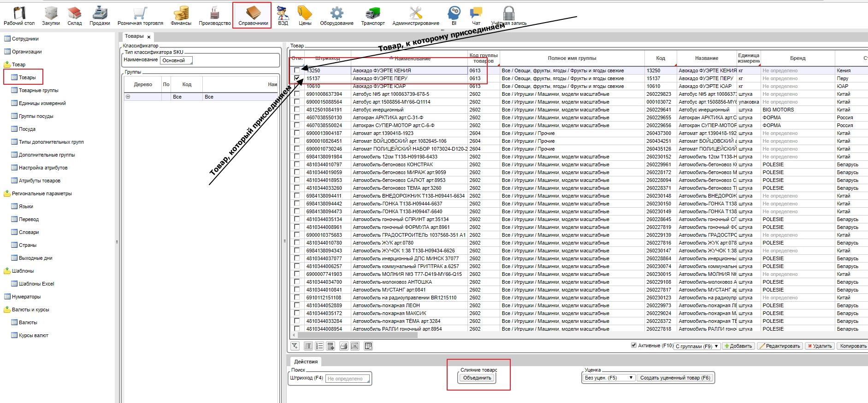Click the Объединить button
This screenshot has width=868, height=403.
point(477,378)
